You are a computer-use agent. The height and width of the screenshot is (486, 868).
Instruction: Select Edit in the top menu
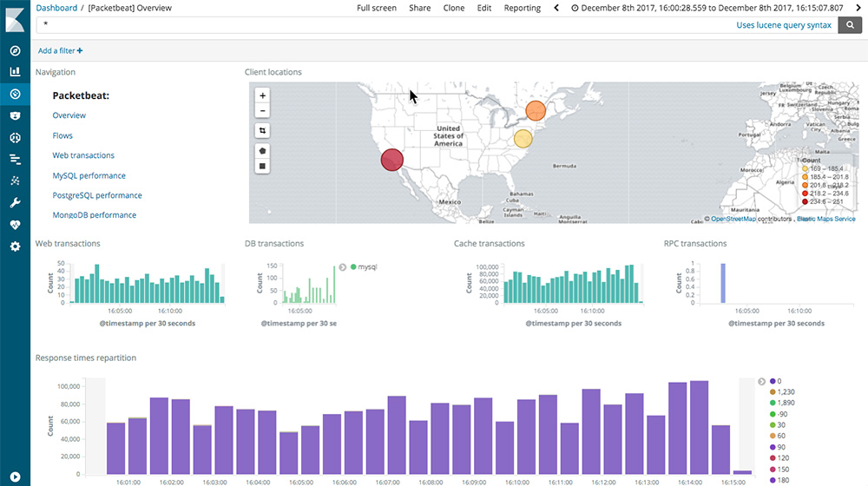pos(484,8)
